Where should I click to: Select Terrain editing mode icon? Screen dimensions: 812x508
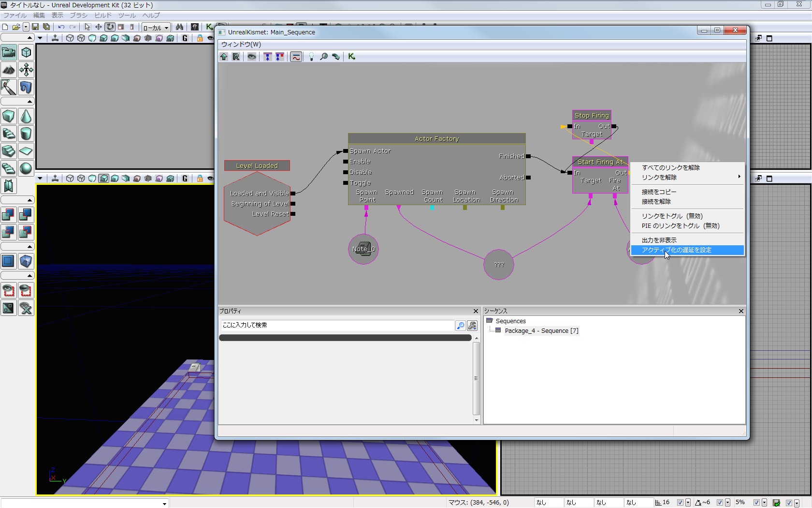coord(9,70)
